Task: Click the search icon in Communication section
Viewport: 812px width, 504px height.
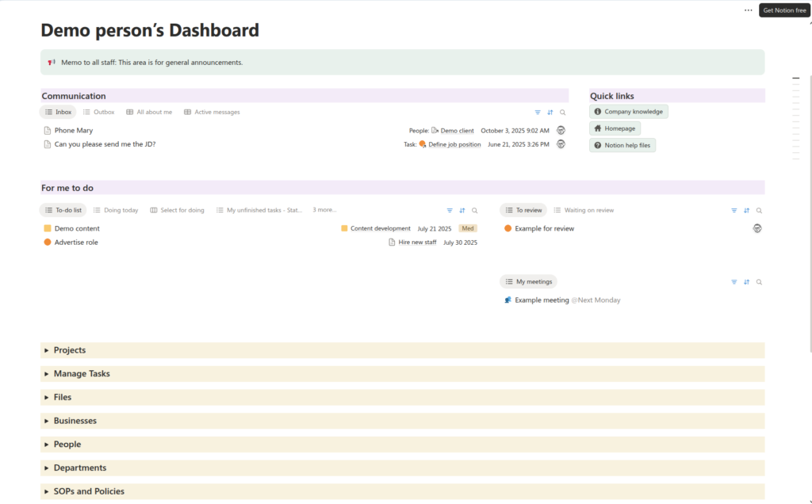Action: tap(563, 113)
